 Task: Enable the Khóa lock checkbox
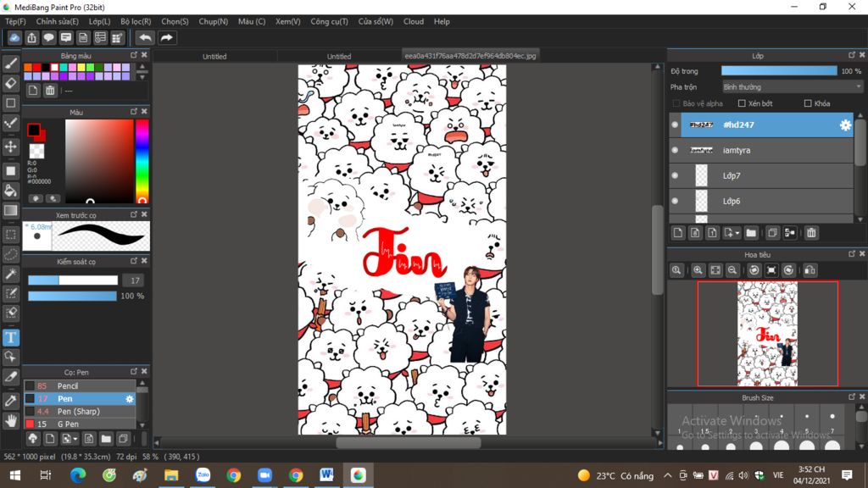coord(808,103)
